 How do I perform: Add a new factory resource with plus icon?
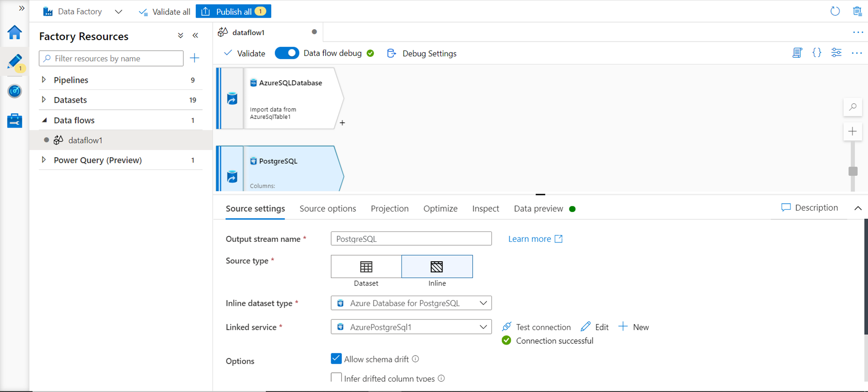pyautogui.click(x=194, y=58)
